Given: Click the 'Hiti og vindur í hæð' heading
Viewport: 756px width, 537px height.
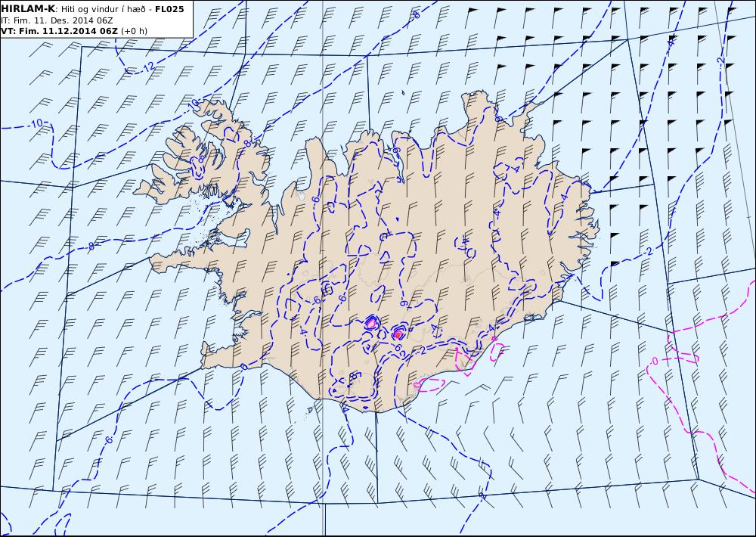Looking at the screenshot, I should click(103, 8).
